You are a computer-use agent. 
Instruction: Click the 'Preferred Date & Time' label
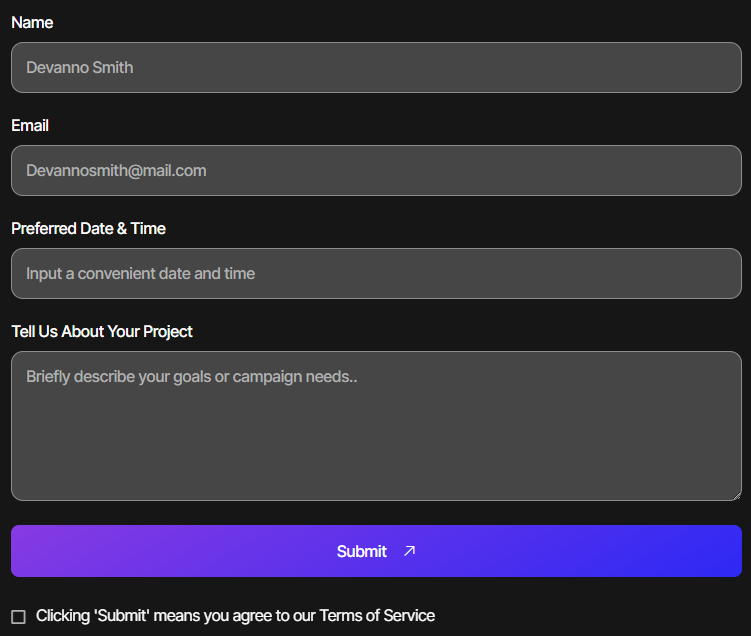click(x=88, y=228)
